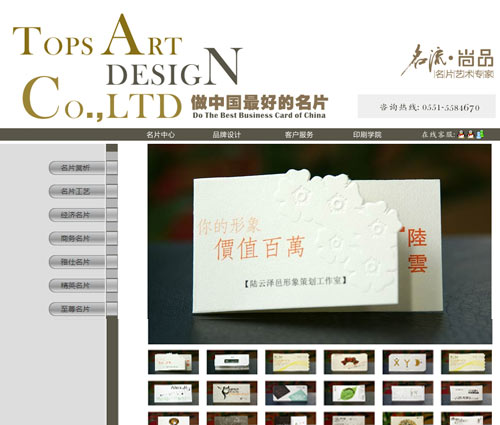Select the green leaf business card thumbnail

point(349,393)
